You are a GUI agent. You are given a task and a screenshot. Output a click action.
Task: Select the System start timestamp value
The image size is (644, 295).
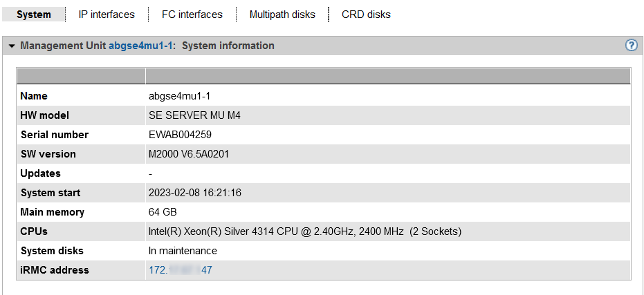point(194,193)
